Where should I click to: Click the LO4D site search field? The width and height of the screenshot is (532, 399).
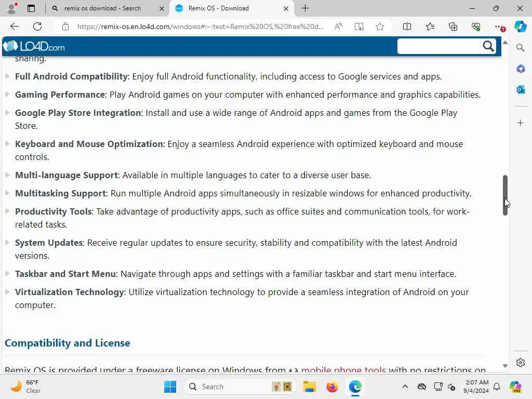click(x=438, y=46)
